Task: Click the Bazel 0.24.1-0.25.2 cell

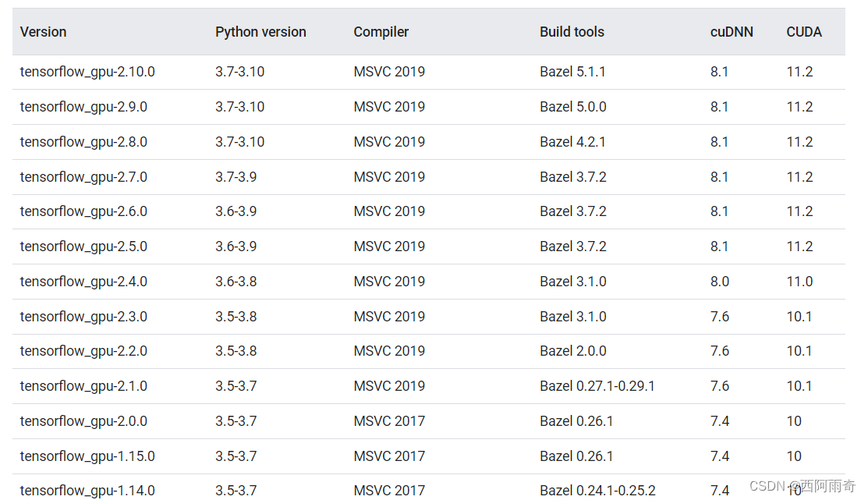Action: [597, 491]
